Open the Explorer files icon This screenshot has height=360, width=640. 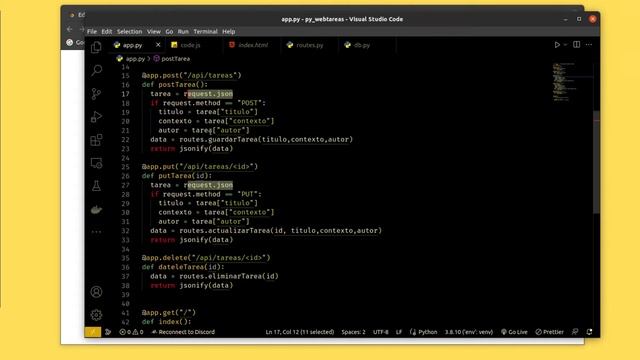pyautogui.click(x=96, y=48)
